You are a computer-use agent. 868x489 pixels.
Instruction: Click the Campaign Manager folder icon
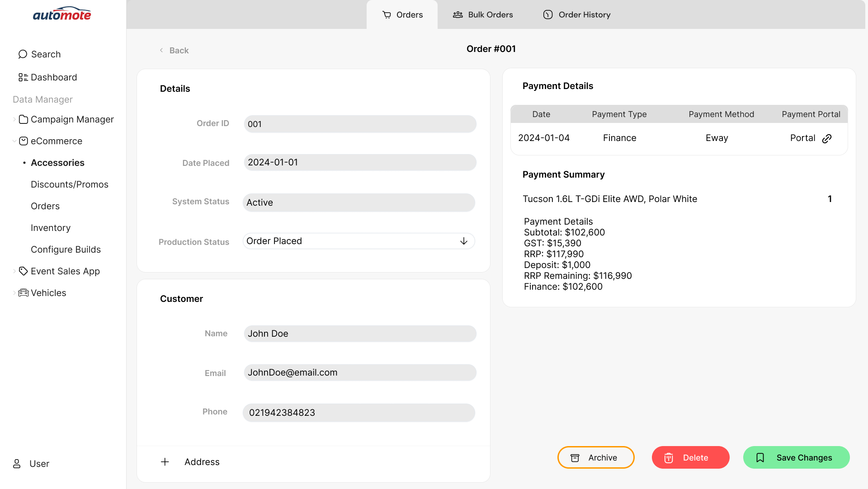point(24,119)
